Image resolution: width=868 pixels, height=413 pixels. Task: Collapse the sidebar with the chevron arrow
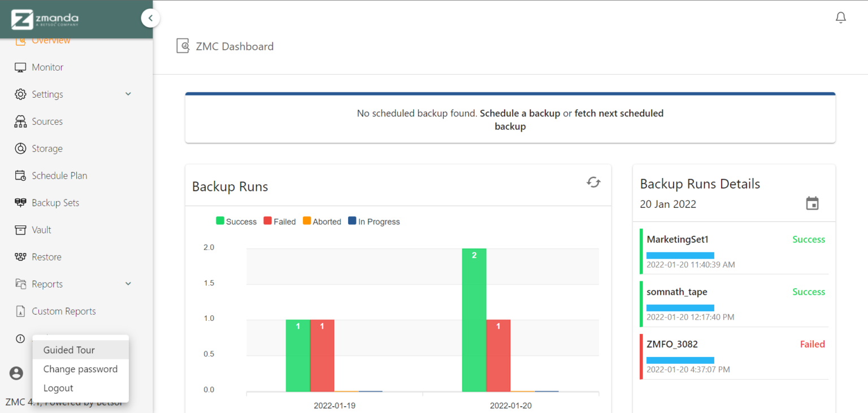click(150, 18)
